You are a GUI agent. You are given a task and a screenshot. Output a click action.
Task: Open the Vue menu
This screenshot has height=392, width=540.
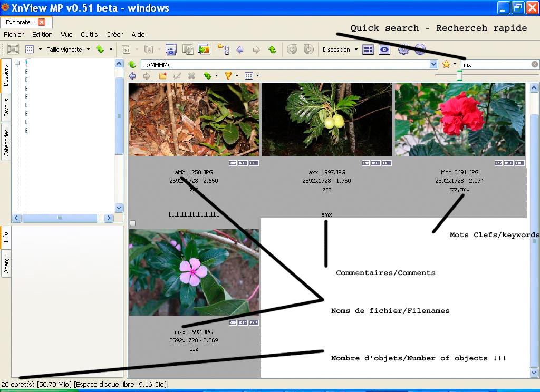(x=66, y=34)
